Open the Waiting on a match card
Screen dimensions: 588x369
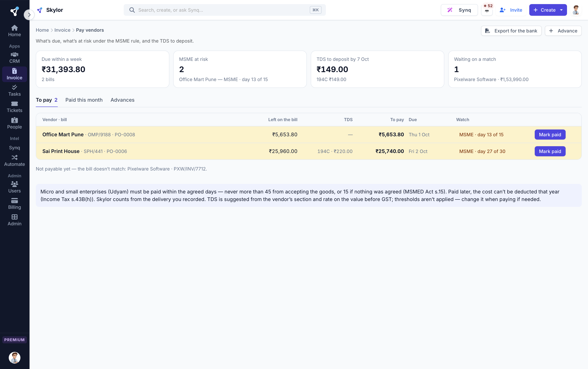coord(515,69)
